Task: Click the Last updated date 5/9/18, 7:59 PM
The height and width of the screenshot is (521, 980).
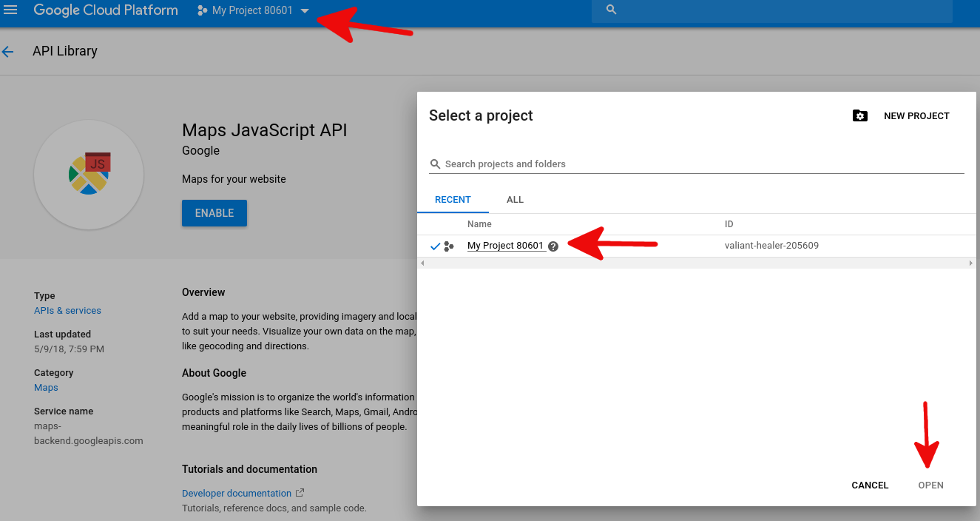Action: pyautogui.click(x=69, y=349)
